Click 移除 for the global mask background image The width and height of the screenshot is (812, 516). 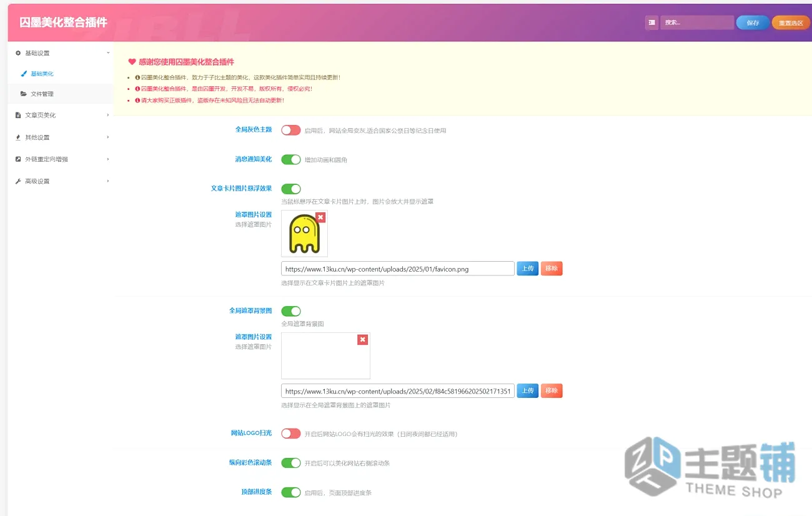pos(552,391)
